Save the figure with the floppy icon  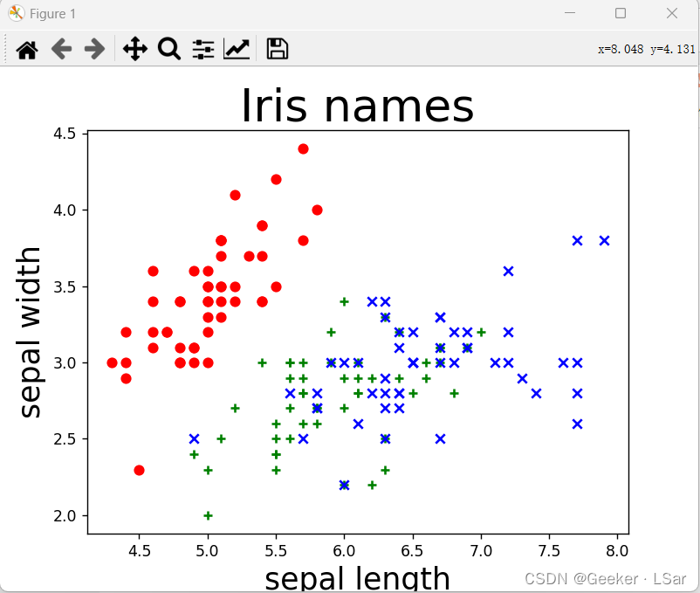pyautogui.click(x=278, y=49)
